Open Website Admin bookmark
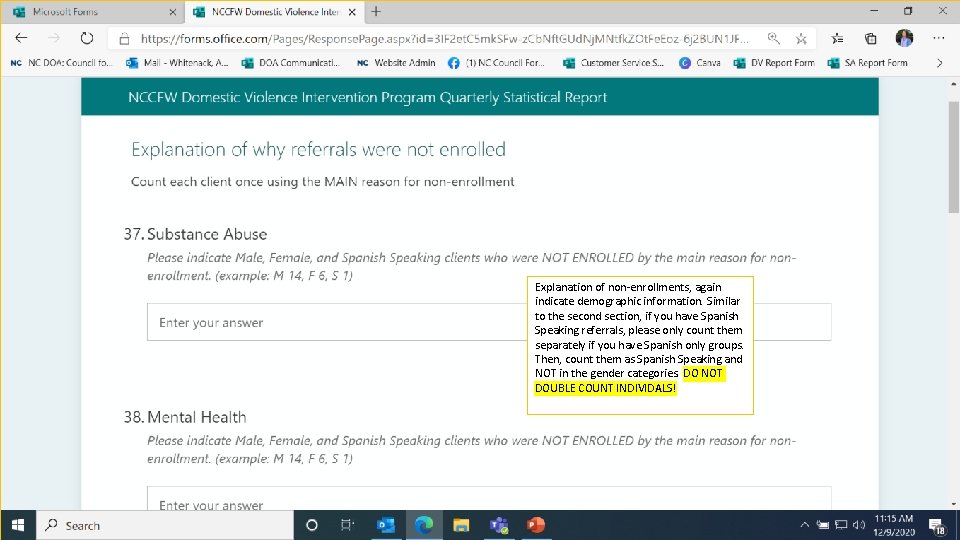Image resolution: width=960 pixels, height=540 pixels. (397, 62)
